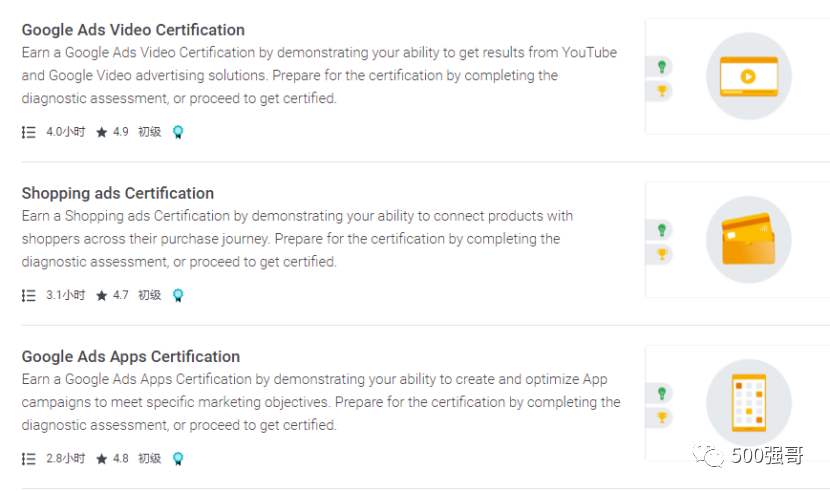Click the award badge icon for Shopping ads

[x=178, y=295]
